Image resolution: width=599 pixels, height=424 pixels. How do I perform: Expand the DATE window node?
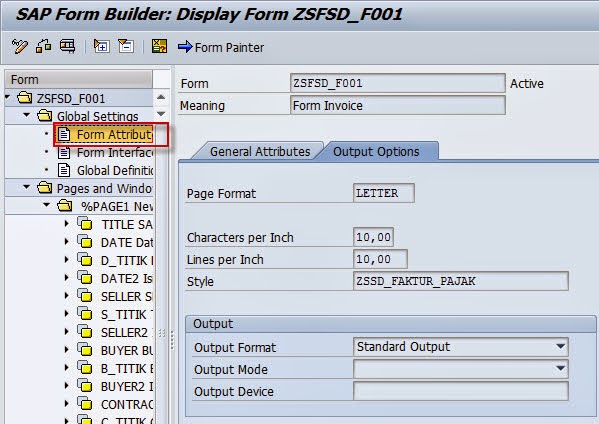[x=67, y=241]
